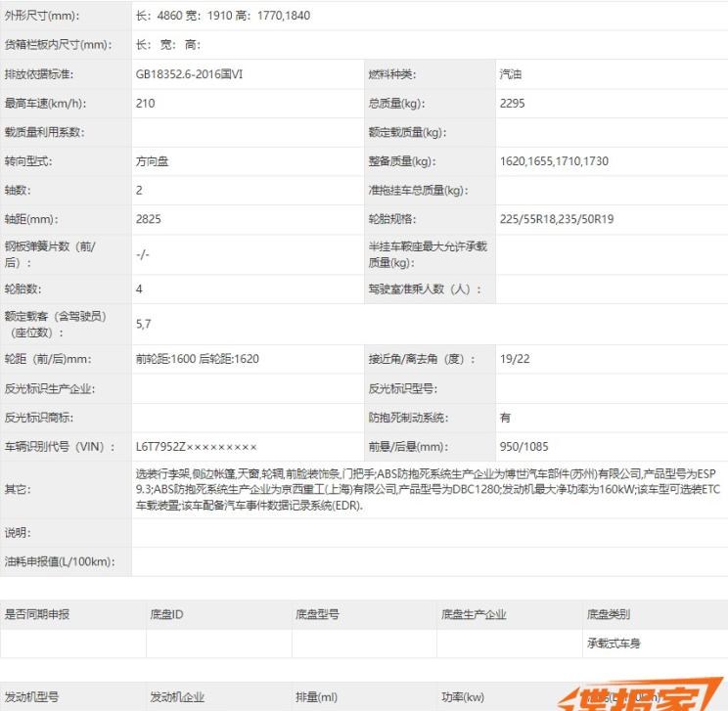728x711 pixels.
Task: Click total mass value 2295
Action: click(x=512, y=104)
